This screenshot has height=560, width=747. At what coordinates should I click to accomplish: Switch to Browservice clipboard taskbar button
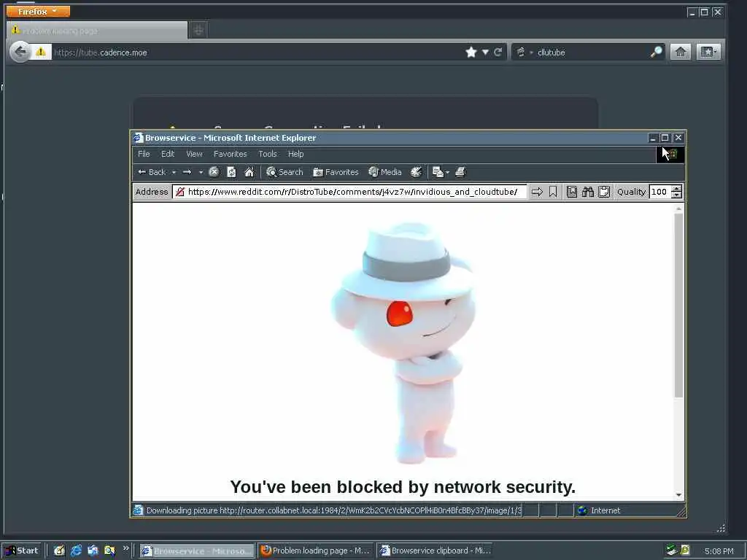pyautogui.click(x=435, y=551)
